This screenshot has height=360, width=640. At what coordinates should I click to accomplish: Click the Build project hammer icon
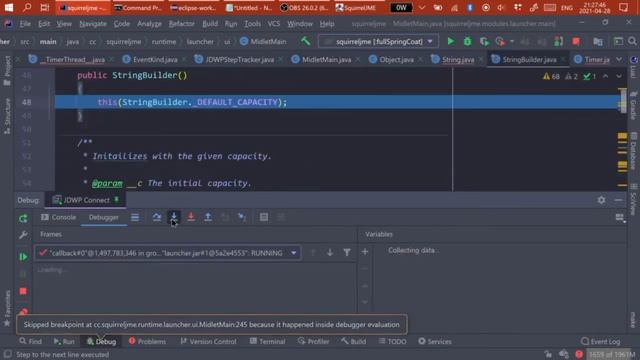pos(305,41)
